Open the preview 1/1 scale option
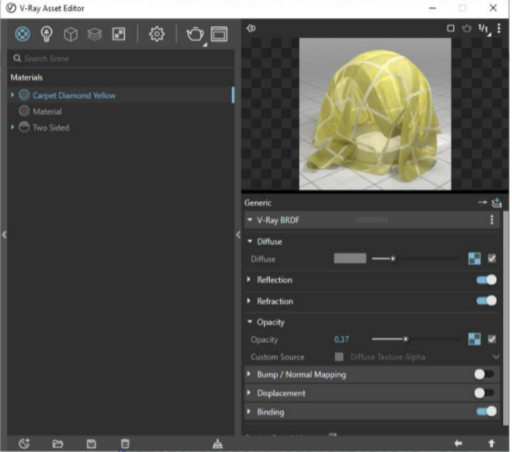 [x=484, y=29]
